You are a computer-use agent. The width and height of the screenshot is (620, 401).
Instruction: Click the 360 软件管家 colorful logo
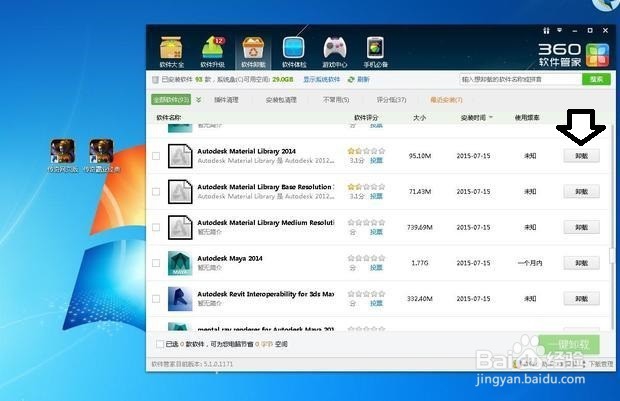597,55
